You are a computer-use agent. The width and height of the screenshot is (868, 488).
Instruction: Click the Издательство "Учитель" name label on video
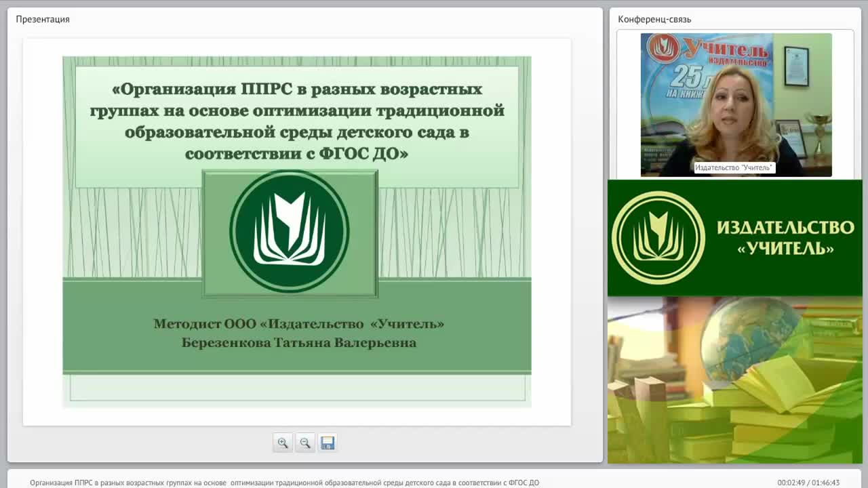(734, 167)
